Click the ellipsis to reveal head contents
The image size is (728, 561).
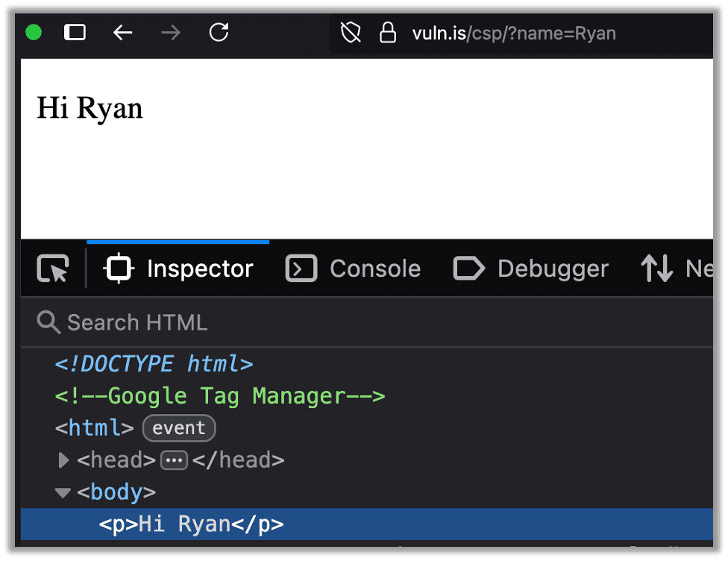173,460
